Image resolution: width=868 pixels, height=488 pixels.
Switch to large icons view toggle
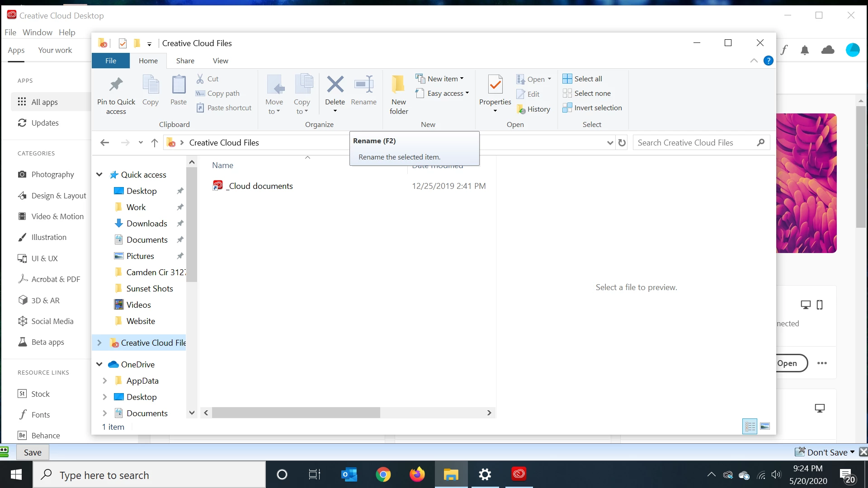tap(765, 427)
